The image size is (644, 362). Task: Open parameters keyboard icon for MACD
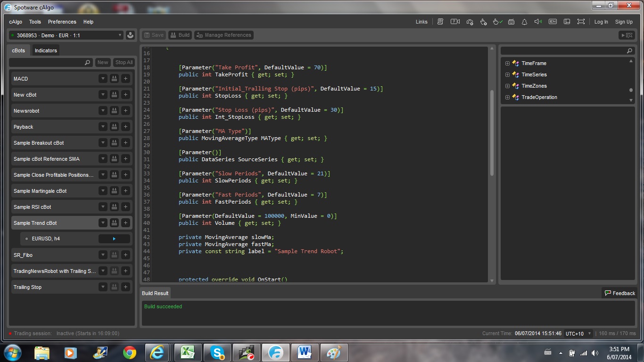pos(114,79)
